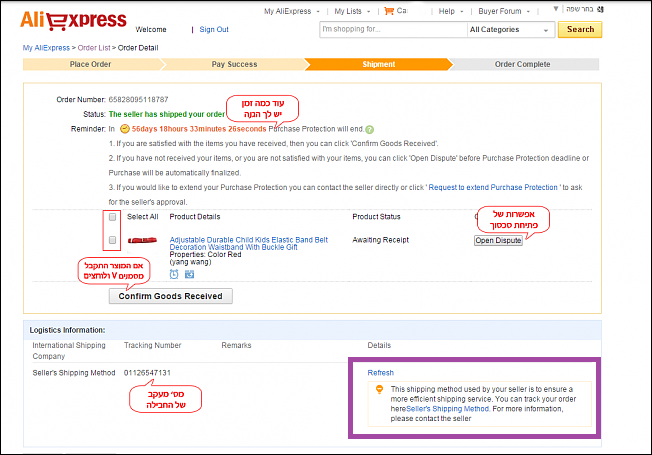
Task: Click the Logistics Information heading
Action: click(x=67, y=330)
